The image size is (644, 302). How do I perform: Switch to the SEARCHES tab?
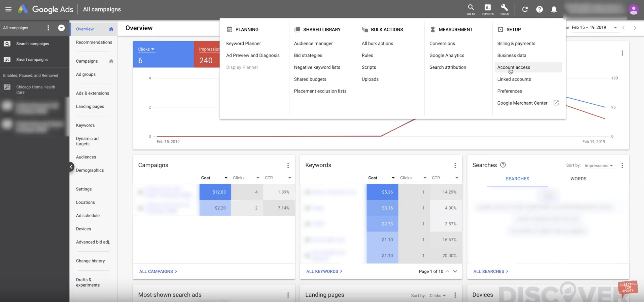(517, 179)
